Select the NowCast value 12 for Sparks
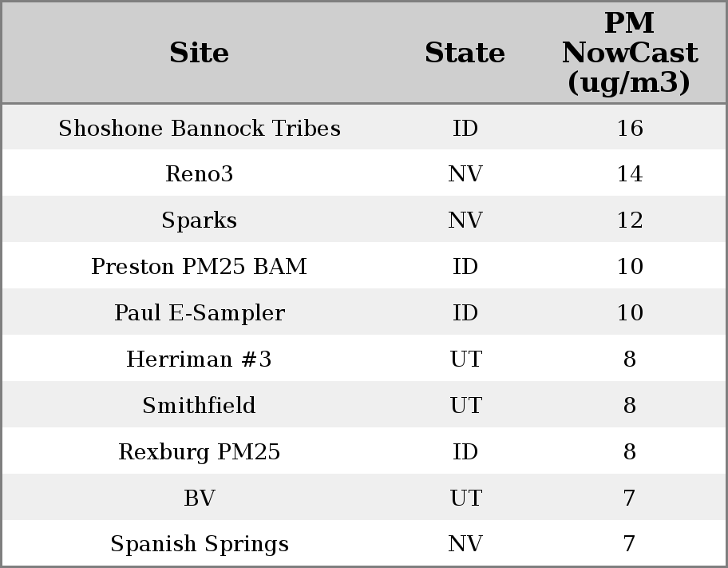 pos(629,220)
